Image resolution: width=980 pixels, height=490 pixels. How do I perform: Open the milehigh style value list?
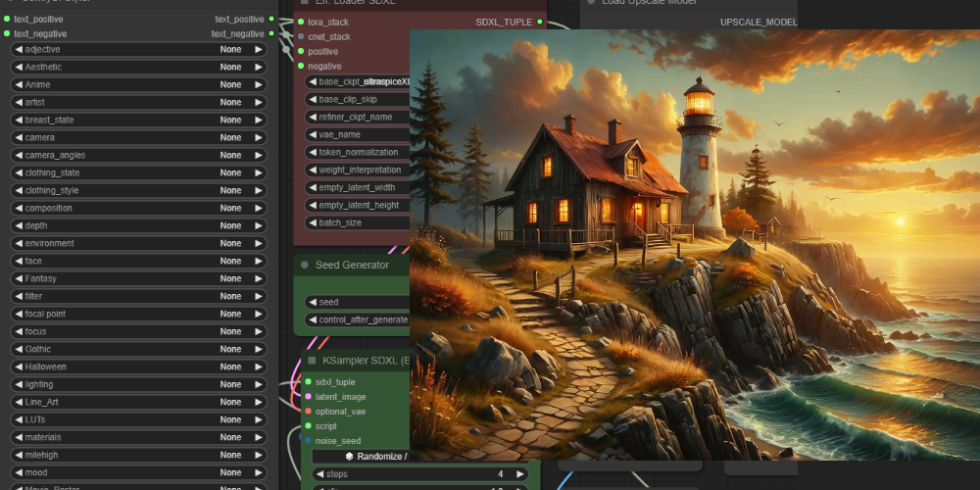(x=139, y=455)
